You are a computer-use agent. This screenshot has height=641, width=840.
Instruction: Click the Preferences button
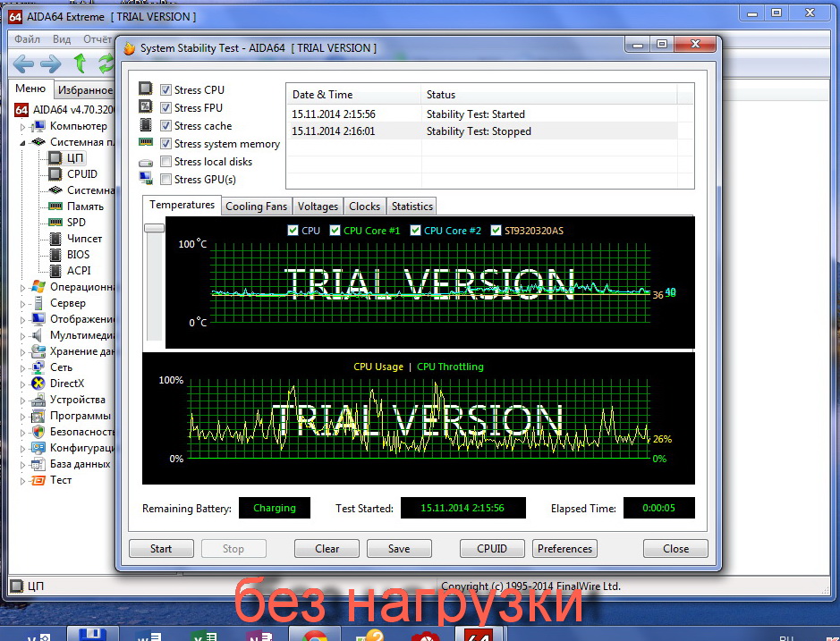point(564,549)
